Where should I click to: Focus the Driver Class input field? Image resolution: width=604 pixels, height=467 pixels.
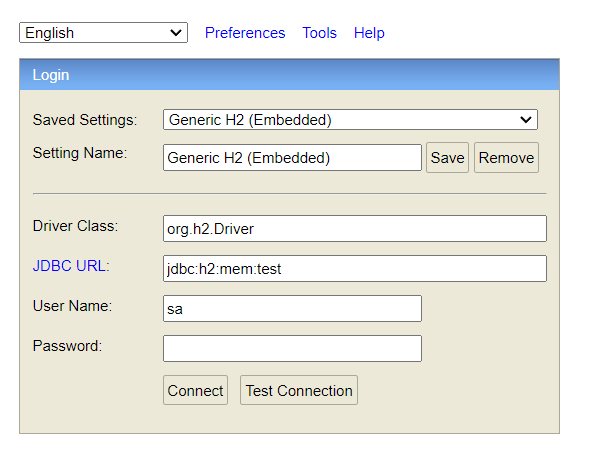coord(354,229)
